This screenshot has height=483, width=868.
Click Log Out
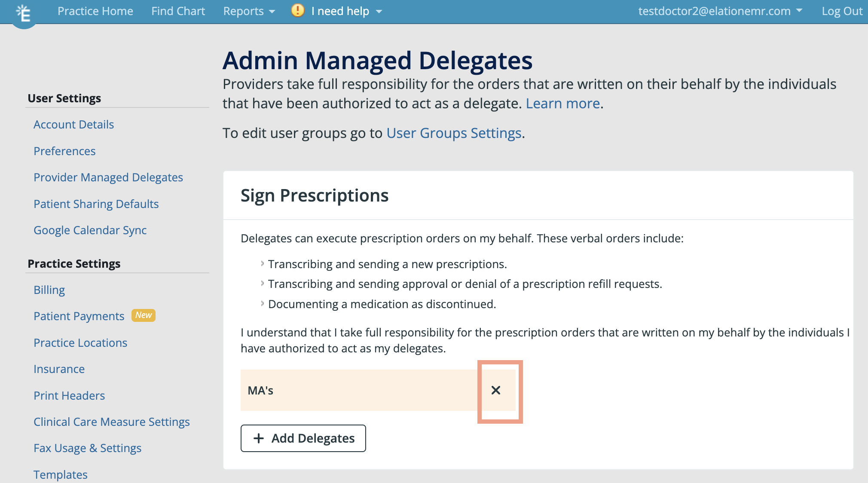(841, 11)
